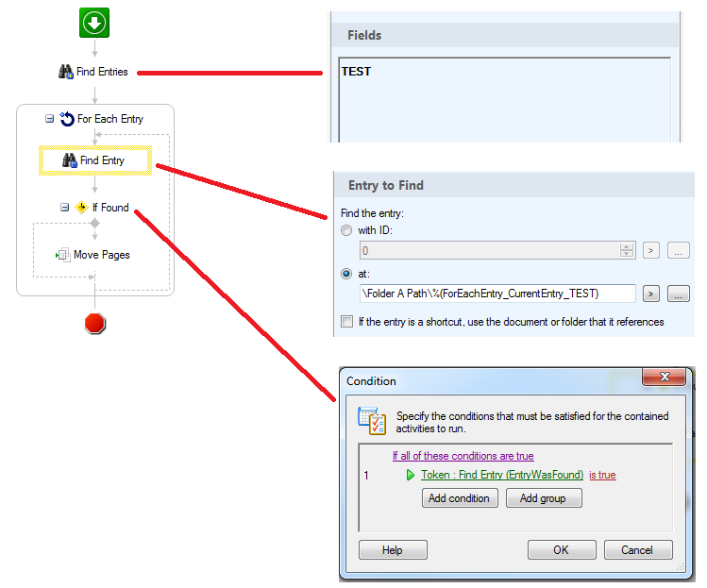The image size is (707, 588).
Task: Select the Find Entries binoculars icon
Action: pyautogui.click(x=66, y=72)
